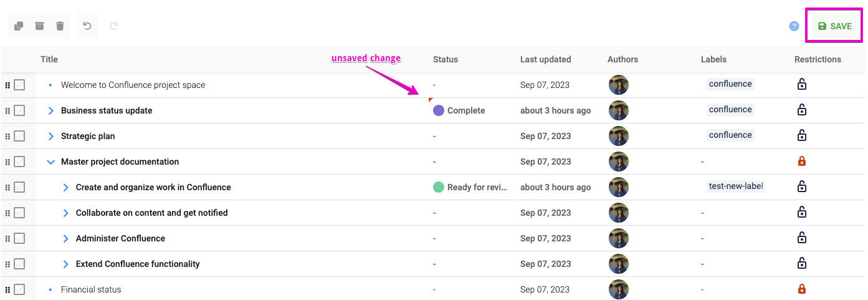Collapse the Master project documentation tree
This screenshot has height=300, width=868.
pyautogui.click(x=51, y=162)
